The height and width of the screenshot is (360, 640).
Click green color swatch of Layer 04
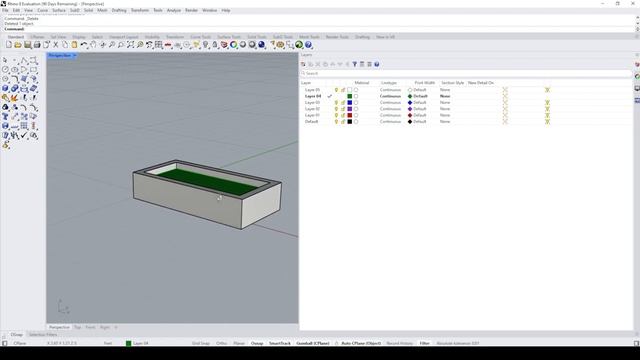tap(349, 96)
